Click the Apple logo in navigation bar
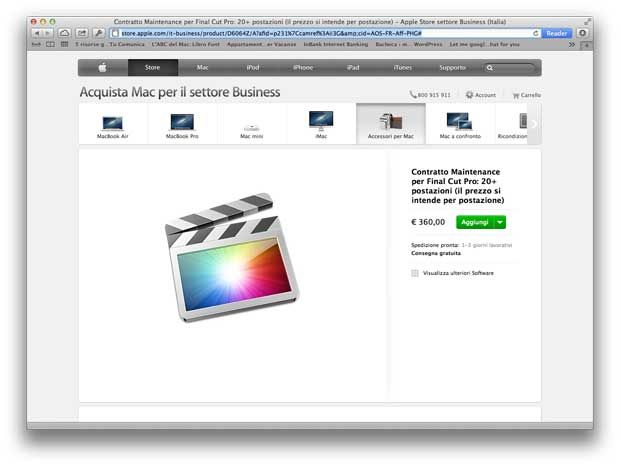This screenshot has height=467, width=620. 102,68
